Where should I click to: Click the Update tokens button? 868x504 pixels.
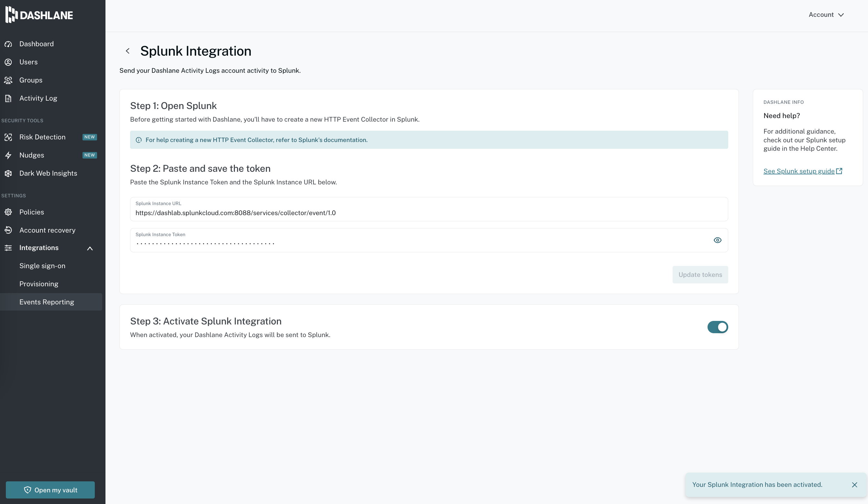click(x=700, y=275)
